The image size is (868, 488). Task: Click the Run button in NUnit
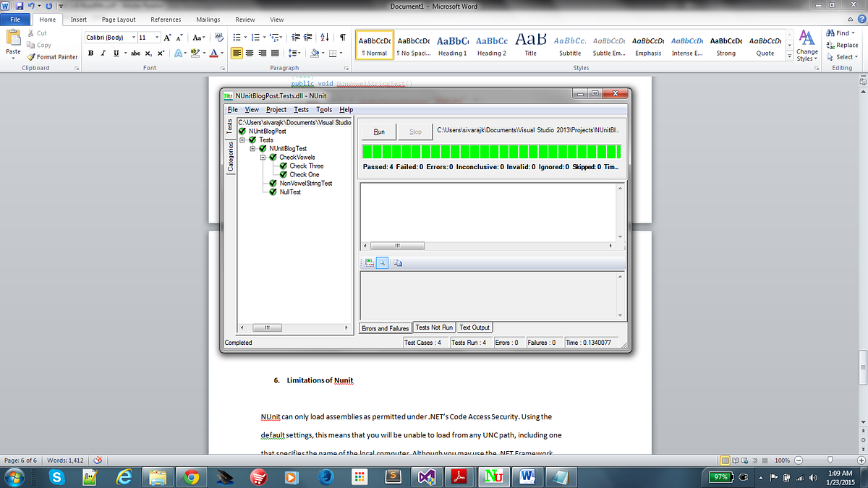tap(379, 132)
